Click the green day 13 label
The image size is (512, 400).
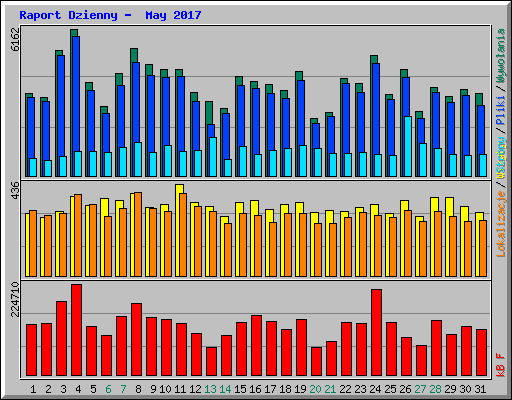click(x=210, y=389)
